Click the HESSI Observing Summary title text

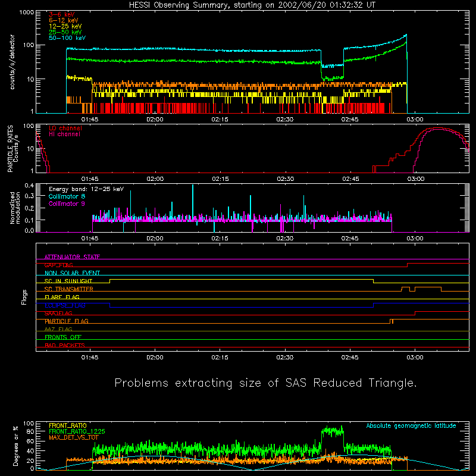[x=252, y=5]
